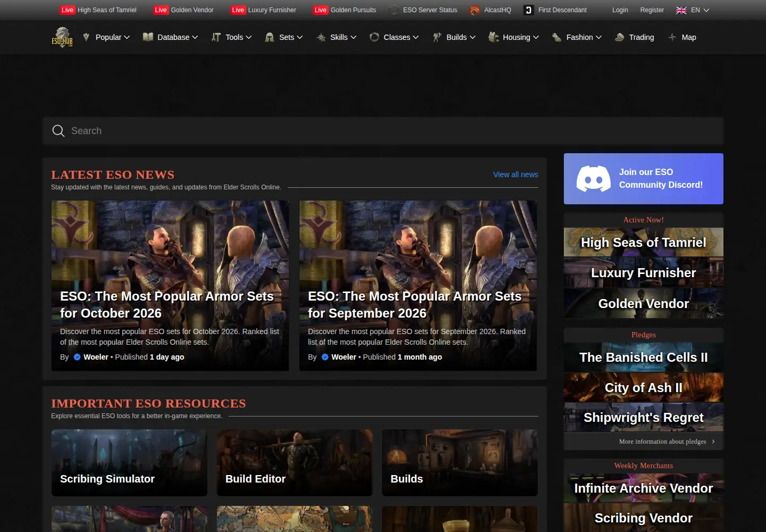This screenshot has width=766, height=532.
Task: Expand the Sets dropdown chevron
Action: (x=299, y=37)
